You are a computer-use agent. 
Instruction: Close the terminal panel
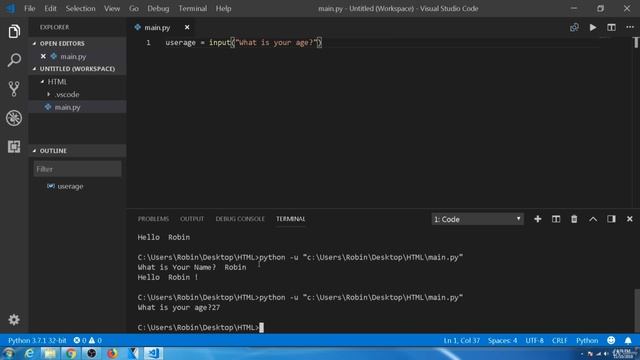(630, 219)
